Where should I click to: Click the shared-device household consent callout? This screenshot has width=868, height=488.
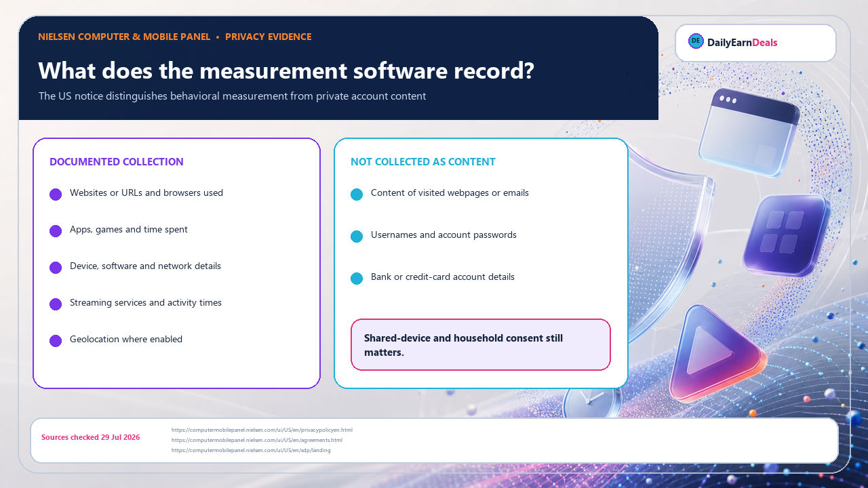click(x=481, y=345)
